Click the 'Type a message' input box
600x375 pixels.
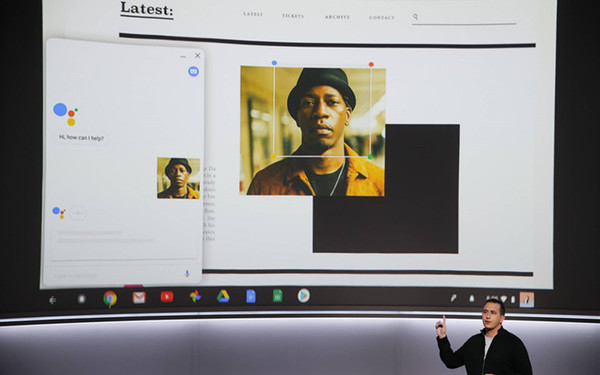point(115,275)
